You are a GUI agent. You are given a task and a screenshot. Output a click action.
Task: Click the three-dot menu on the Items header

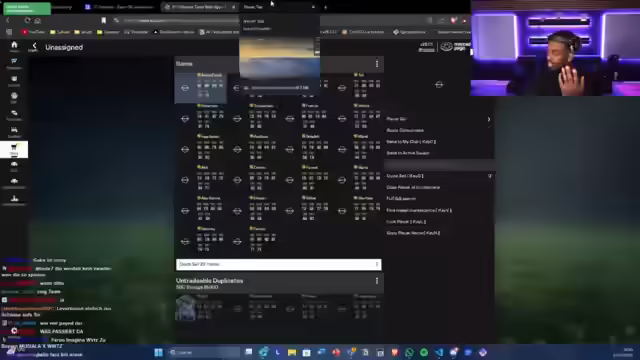click(x=377, y=64)
